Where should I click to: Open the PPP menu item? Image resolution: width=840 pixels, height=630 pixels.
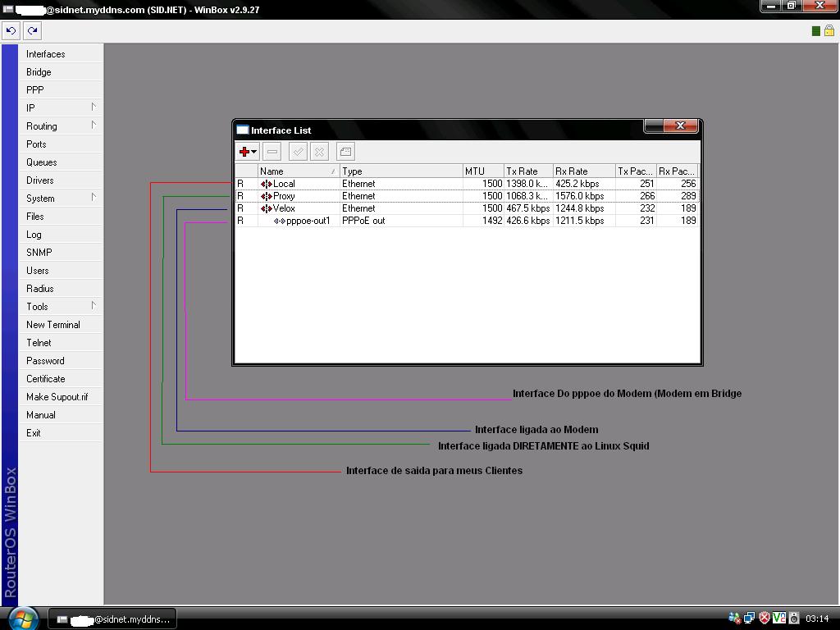[x=60, y=90]
